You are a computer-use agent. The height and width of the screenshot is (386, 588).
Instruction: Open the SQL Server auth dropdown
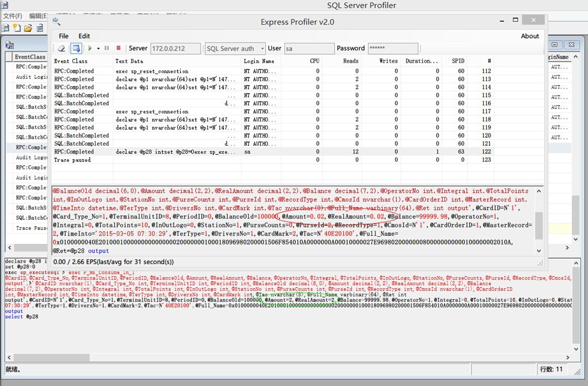pyautogui.click(x=235, y=48)
